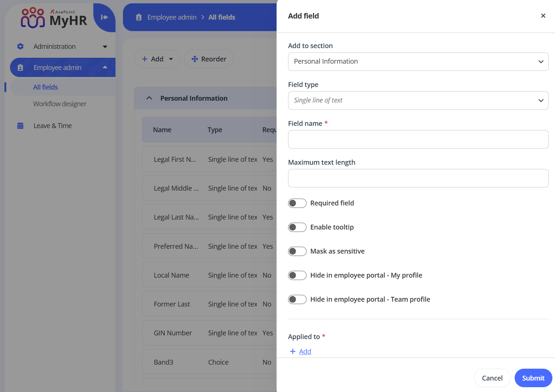Screen dimensions: 555x392
Task: Expand the Administration menu arrow
Action: coord(105,47)
